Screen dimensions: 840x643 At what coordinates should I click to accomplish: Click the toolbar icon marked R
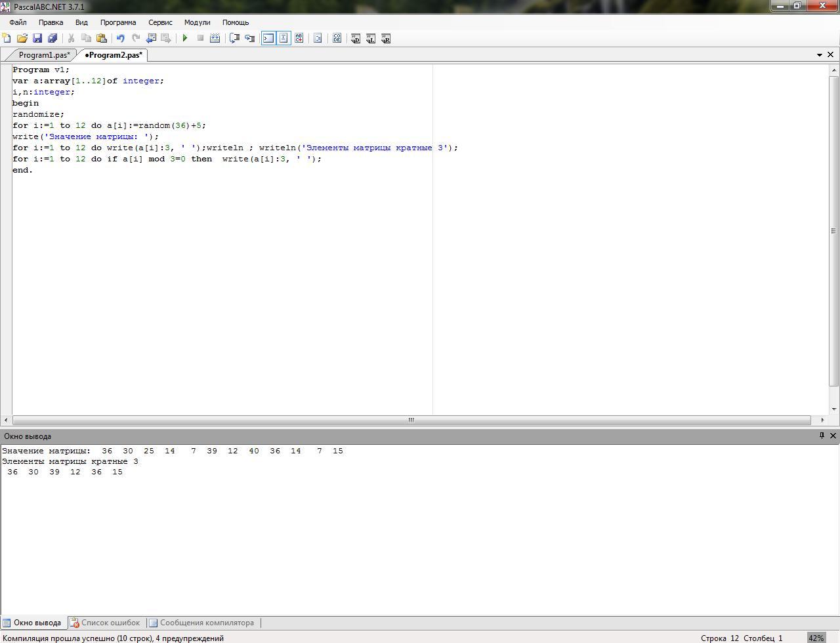tap(386, 38)
